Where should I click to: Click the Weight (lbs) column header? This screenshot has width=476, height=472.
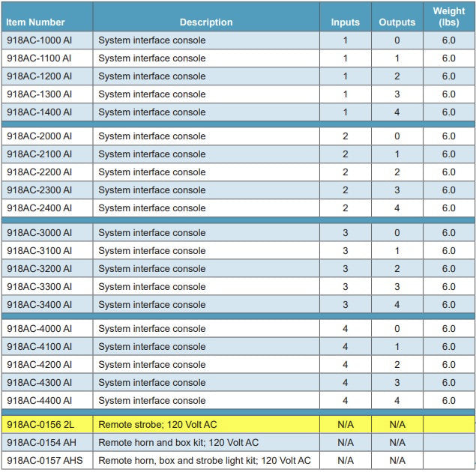pos(448,16)
